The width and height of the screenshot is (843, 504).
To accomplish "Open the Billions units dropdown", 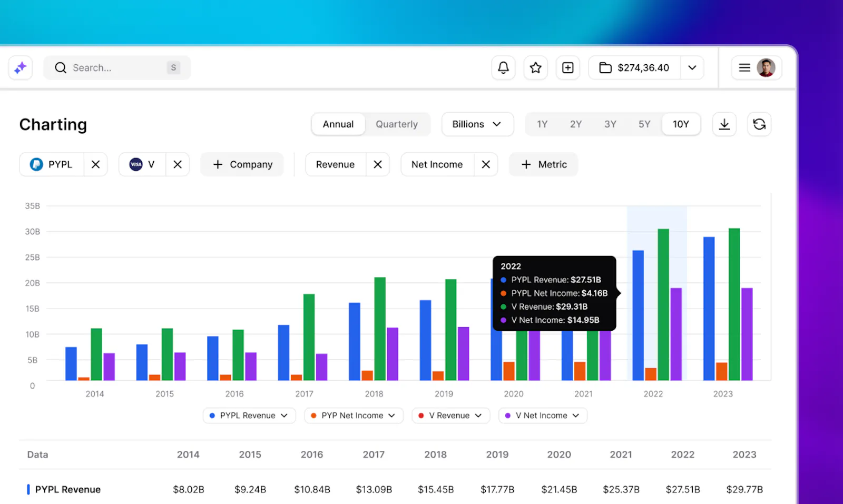I will 477,124.
